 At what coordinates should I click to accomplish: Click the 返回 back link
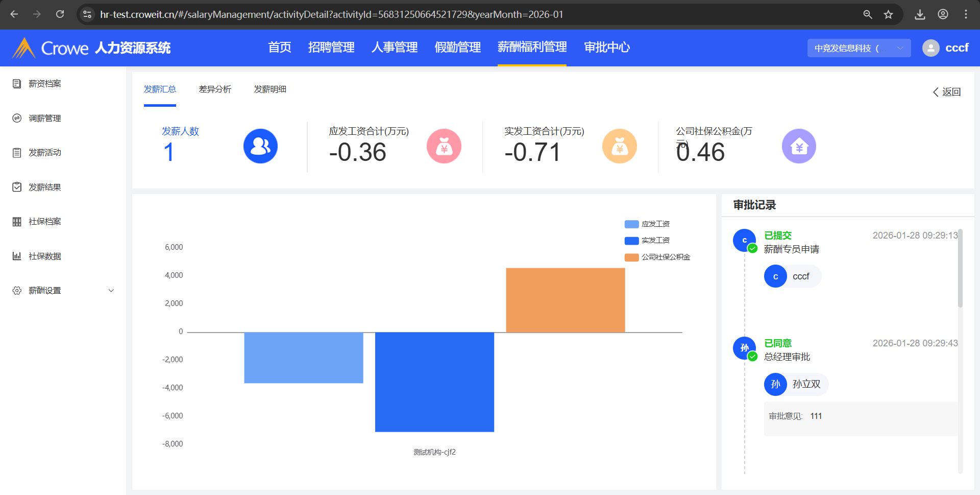tap(947, 92)
